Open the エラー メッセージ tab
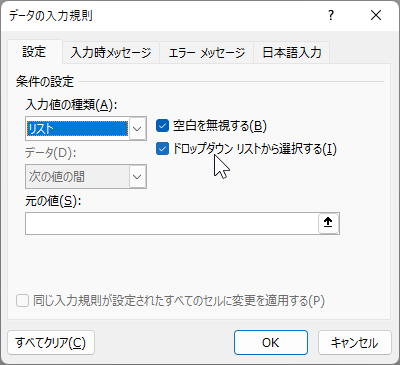The image size is (400, 365). click(207, 53)
